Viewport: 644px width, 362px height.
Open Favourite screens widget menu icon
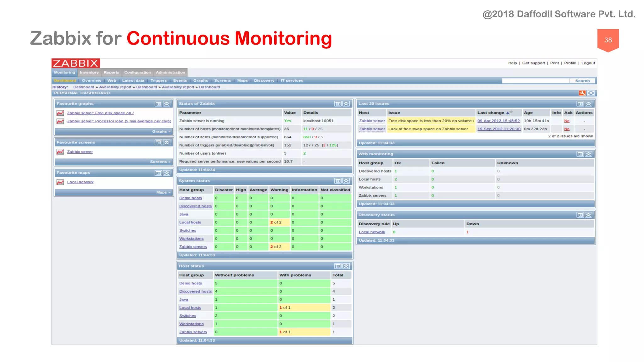[158, 142]
